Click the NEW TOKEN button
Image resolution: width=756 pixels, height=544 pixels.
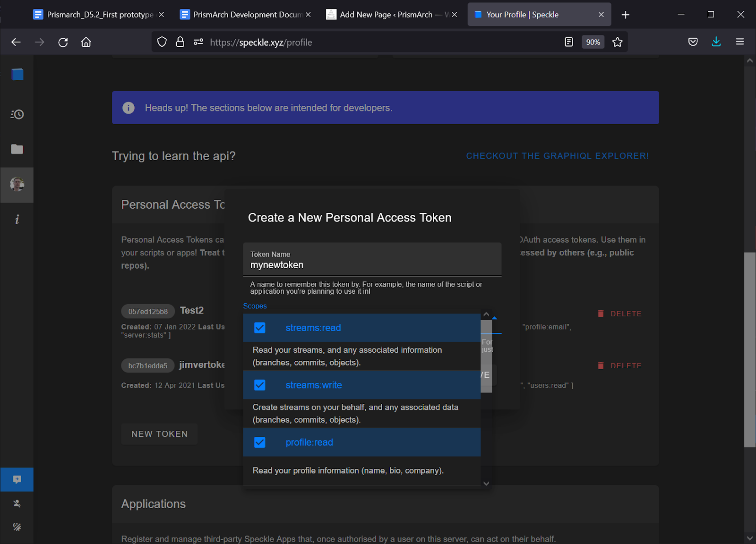click(159, 434)
